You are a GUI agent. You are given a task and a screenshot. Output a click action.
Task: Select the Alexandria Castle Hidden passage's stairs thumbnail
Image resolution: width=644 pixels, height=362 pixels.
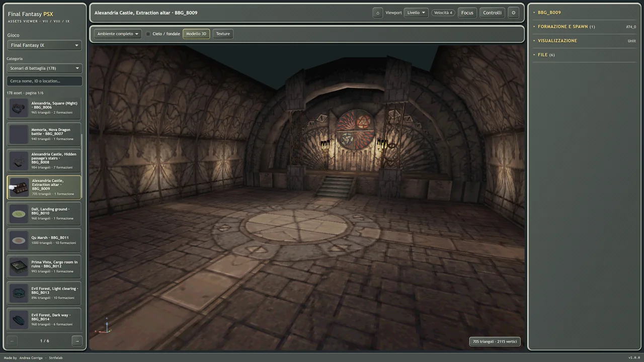pyautogui.click(x=19, y=161)
